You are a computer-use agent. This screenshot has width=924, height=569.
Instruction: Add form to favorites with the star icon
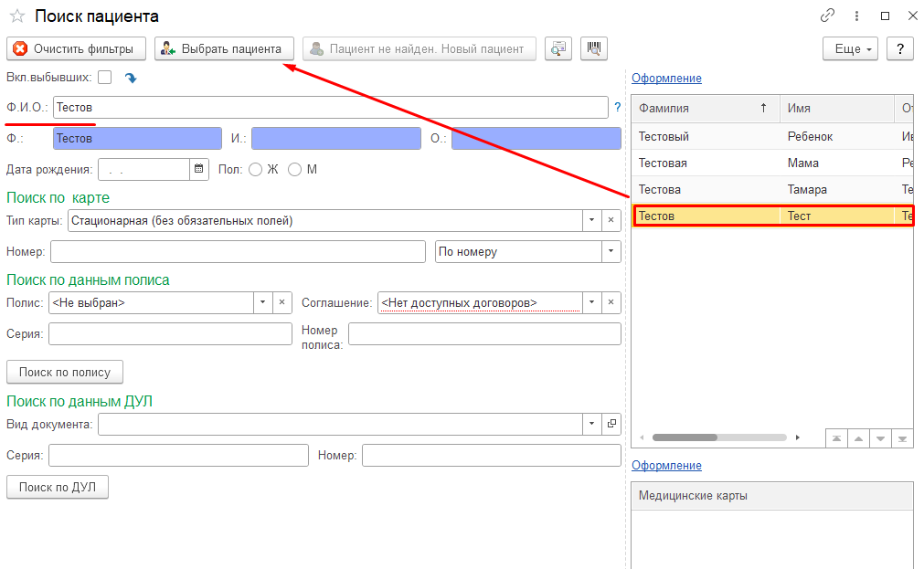(x=17, y=16)
